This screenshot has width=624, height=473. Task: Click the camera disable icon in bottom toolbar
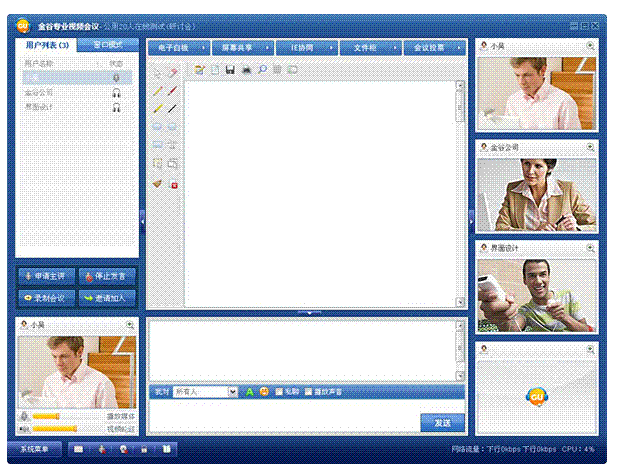(124, 449)
